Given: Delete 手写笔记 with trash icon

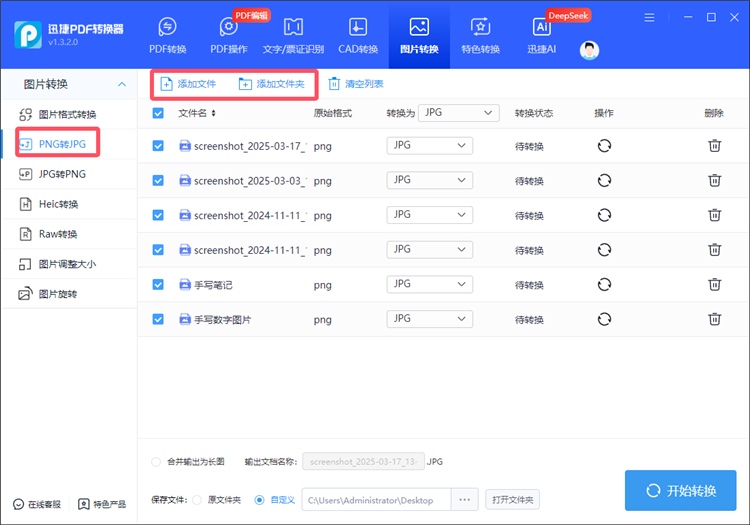Looking at the screenshot, I should (715, 284).
